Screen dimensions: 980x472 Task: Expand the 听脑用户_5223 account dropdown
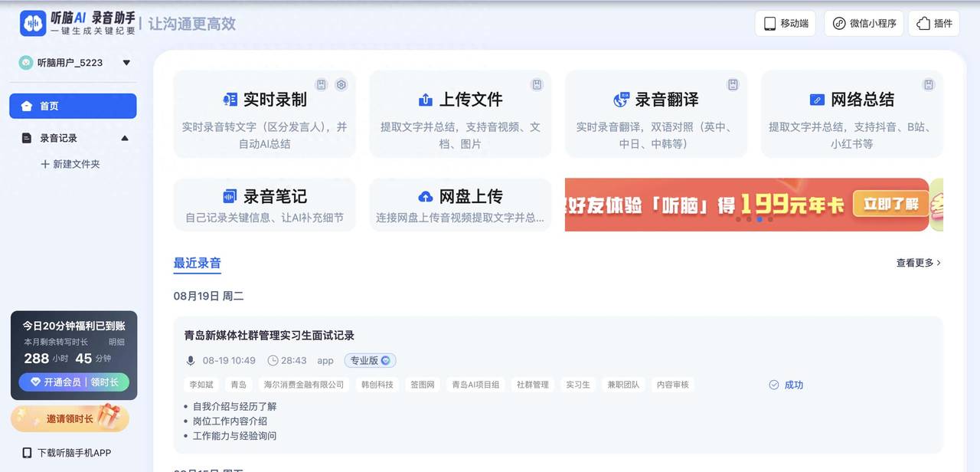point(126,63)
